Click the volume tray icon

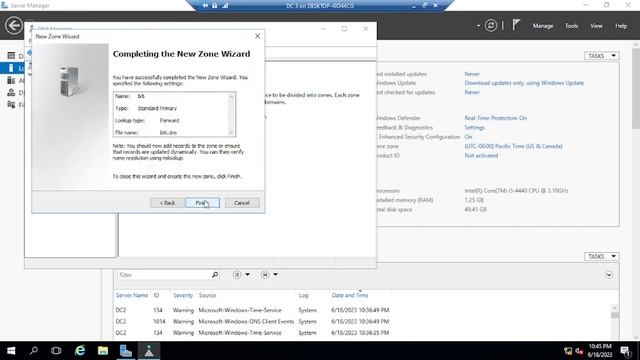click(x=579, y=351)
